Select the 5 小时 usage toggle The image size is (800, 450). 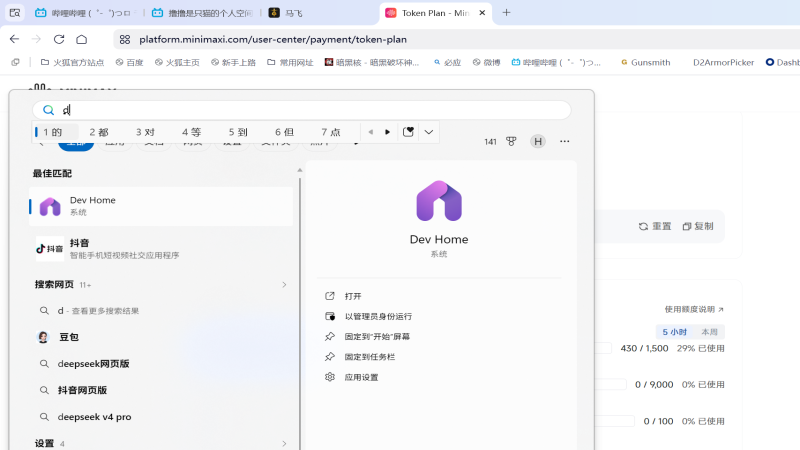point(674,332)
